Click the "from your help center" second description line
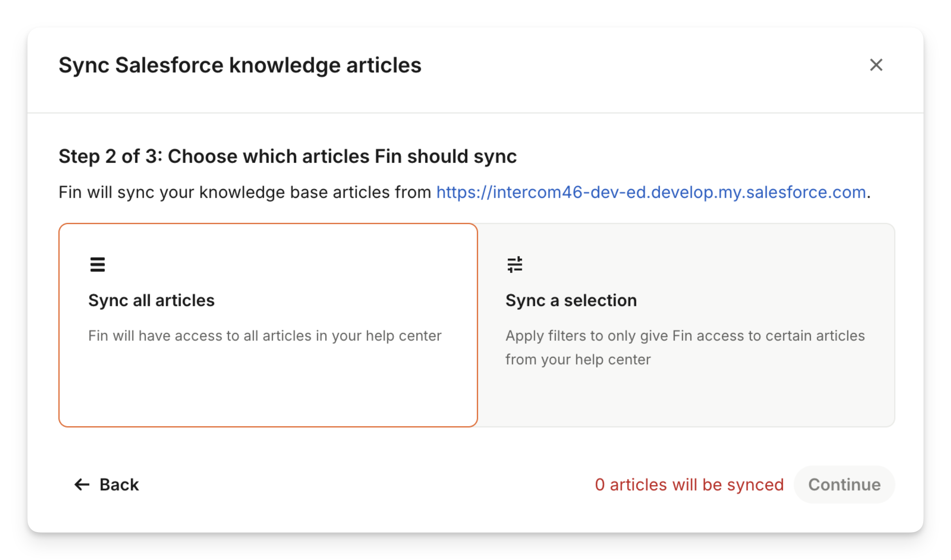 point(578,360)
